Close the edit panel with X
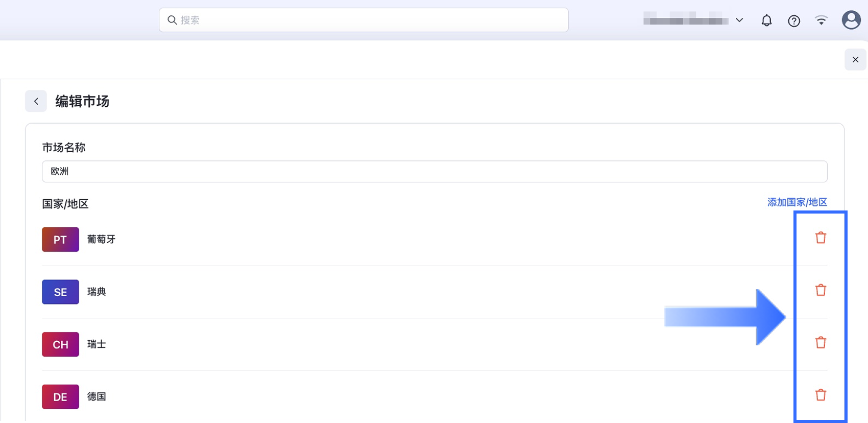Image resolution: width=868 pixels, height=423 pixels. pyautogui.click(x=855, y=60)
